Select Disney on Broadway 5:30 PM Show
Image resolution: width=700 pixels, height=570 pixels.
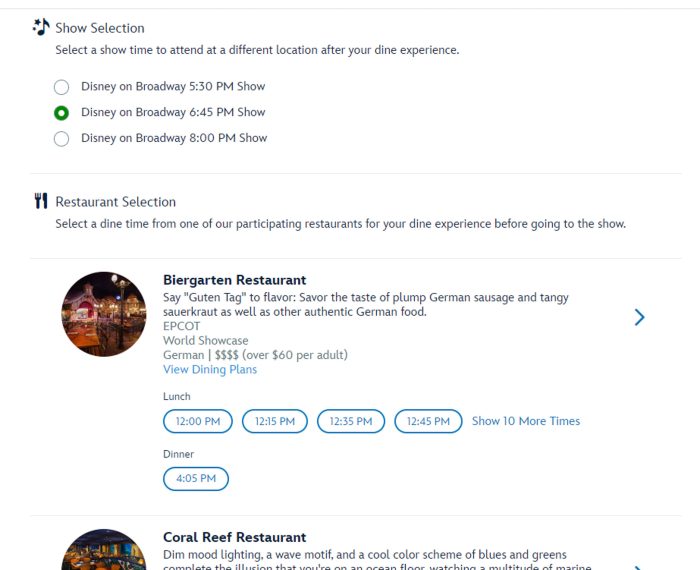point(62,87)
